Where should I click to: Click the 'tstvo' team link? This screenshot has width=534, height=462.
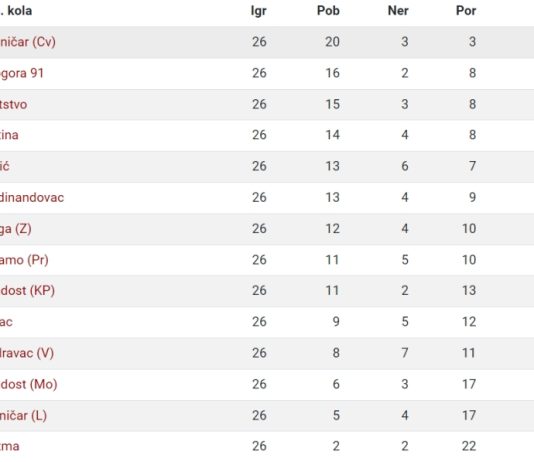13,104
